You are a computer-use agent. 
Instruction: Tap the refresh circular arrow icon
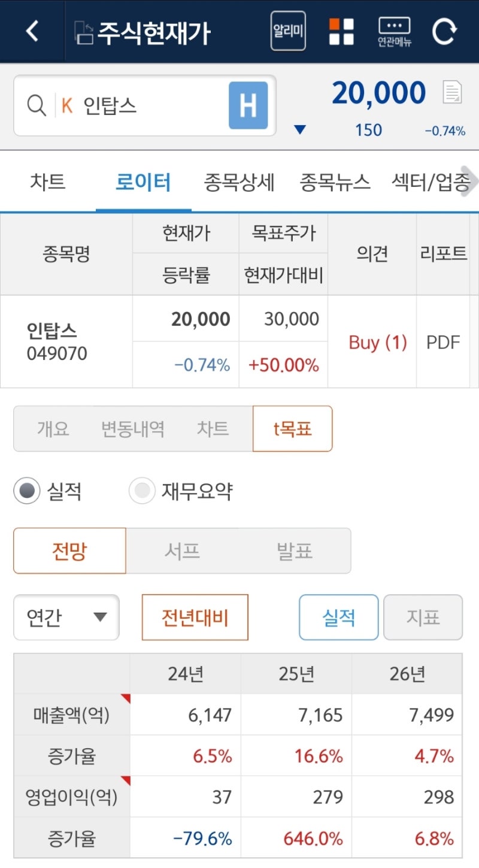444,31
